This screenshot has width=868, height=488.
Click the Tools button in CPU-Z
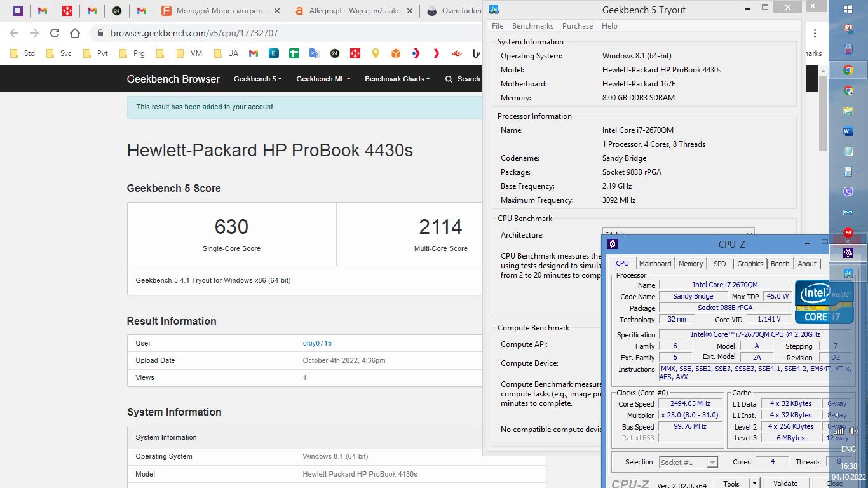(731, 484)
